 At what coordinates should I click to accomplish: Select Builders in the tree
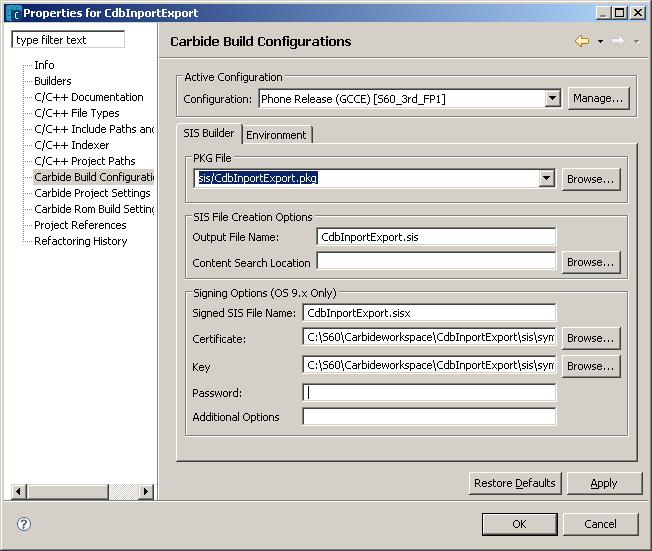(53, 81)
